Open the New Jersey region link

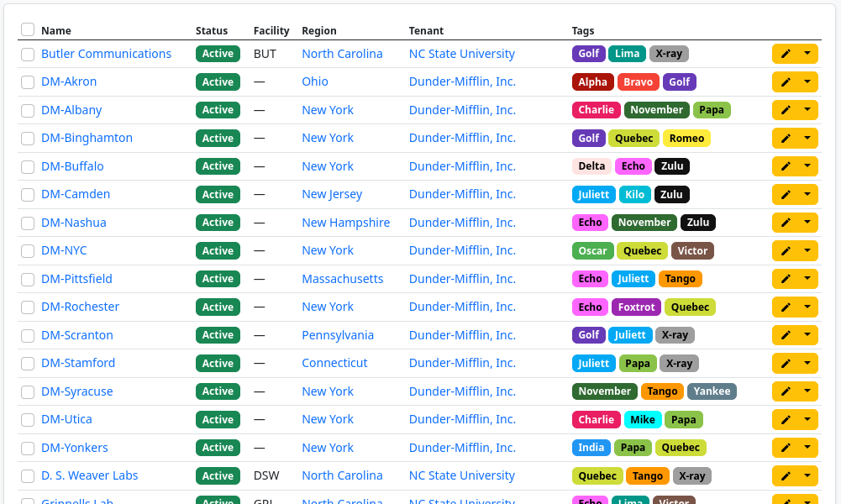point(332,194)
